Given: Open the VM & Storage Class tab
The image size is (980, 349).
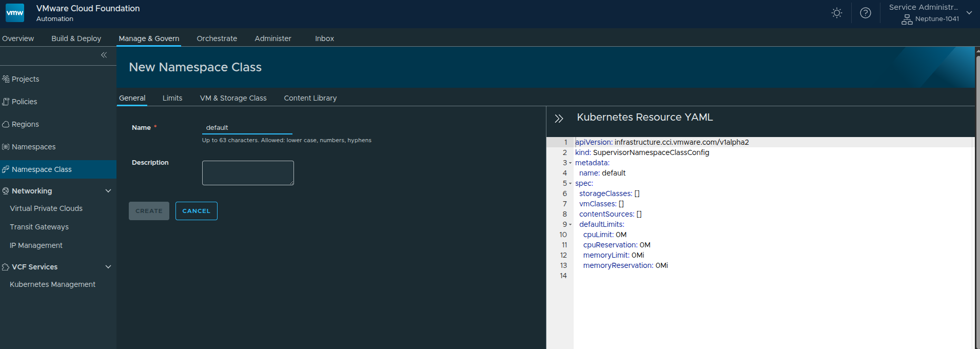Looking at the screenshot, I should (233, 98).
